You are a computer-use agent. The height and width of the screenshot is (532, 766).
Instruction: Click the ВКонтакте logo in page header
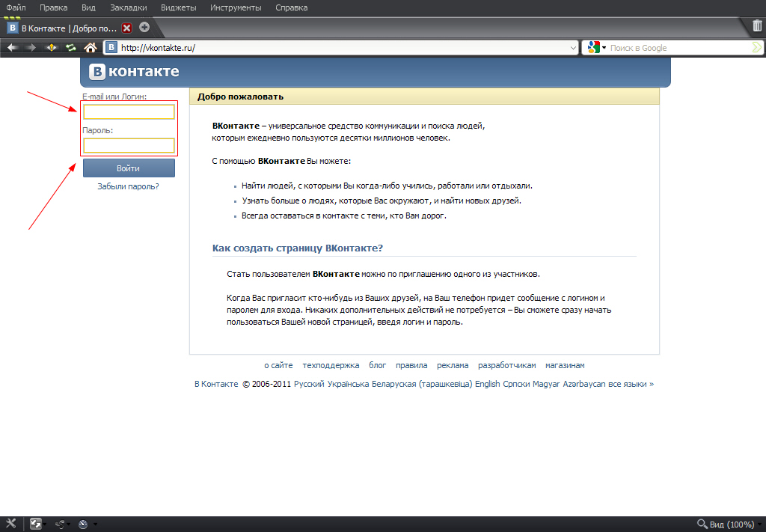coord(135,72)
